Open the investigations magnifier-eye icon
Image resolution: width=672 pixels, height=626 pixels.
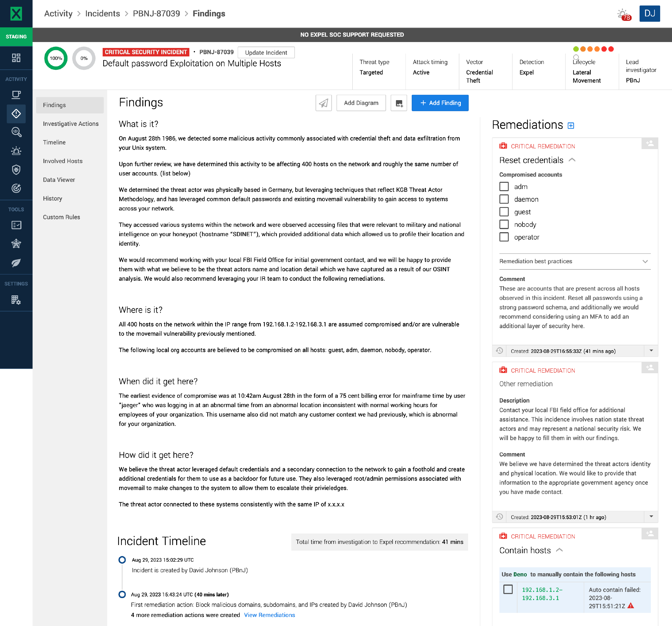coord(16,132)
